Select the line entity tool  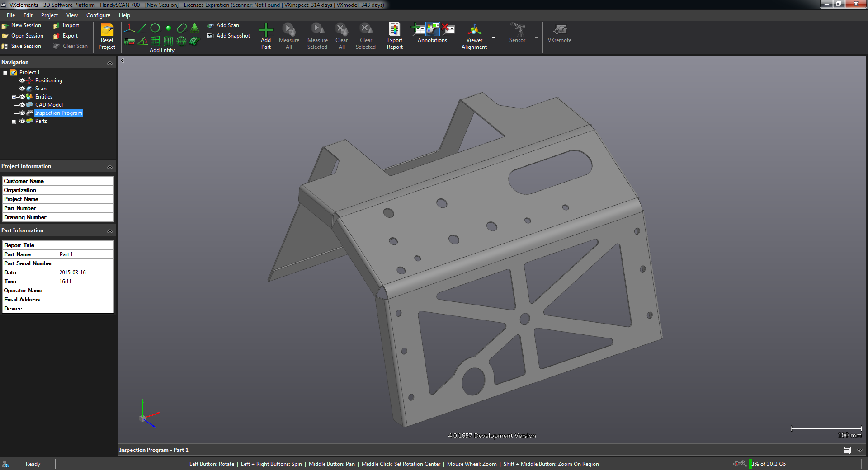pos(142,28)
